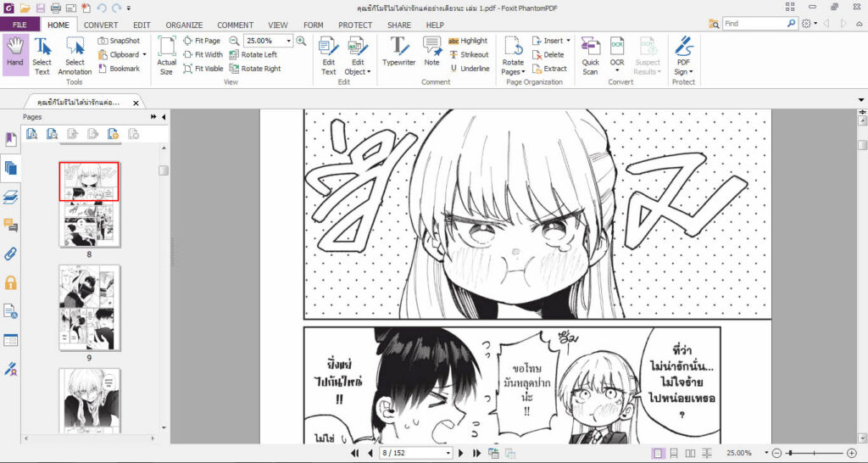Choose the Underline tool
This screenshot has width=868, height=463.
point(470,69)
